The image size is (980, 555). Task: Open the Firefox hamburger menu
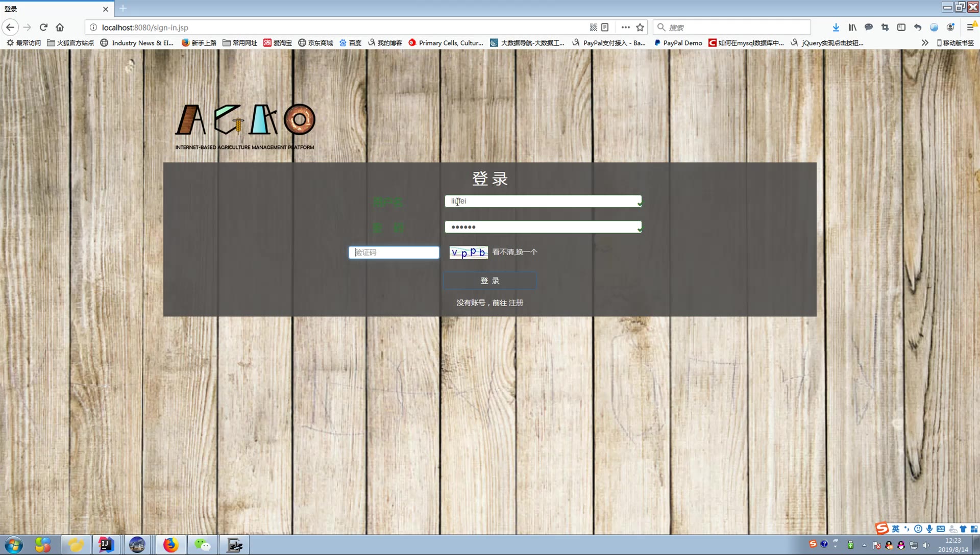(970, 28)
